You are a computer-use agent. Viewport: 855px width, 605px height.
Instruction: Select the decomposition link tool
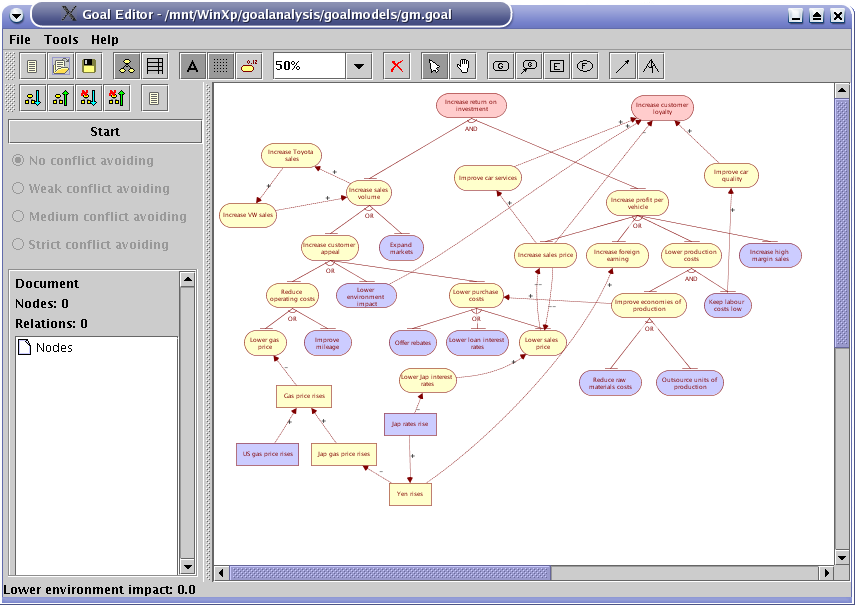tap(651, 66)
